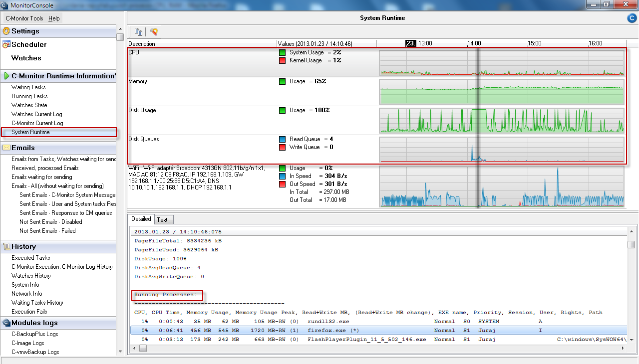Open the Watches State entry
Screen dimensions: 639x364
29,105
